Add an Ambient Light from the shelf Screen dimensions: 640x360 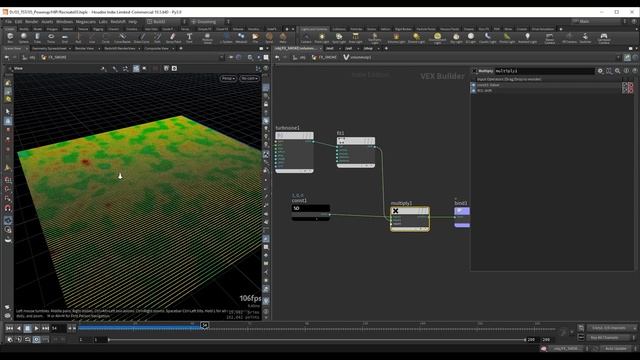pyautogui.click(x=527, y=38)
